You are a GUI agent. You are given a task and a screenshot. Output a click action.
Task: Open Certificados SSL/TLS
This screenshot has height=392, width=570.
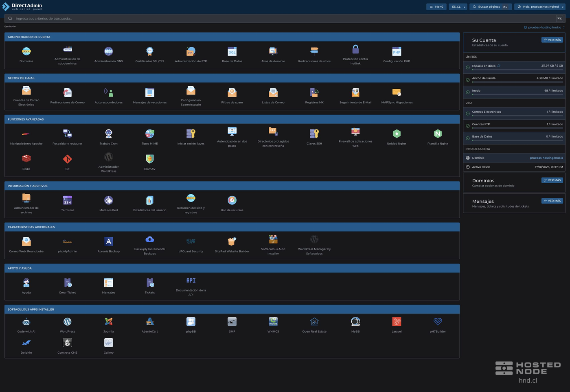(149, 51)
